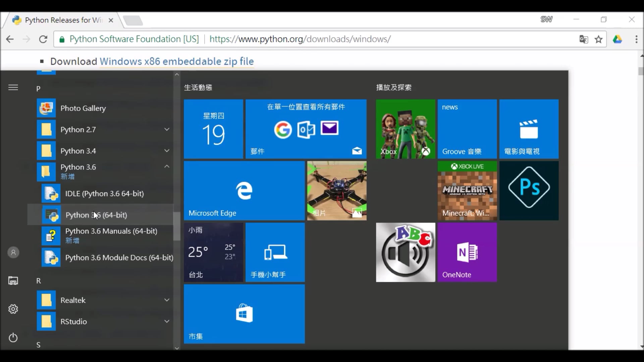Launch the Minecraft tile
The width and height of the screenshot is (644, 362).
(467, 190)
